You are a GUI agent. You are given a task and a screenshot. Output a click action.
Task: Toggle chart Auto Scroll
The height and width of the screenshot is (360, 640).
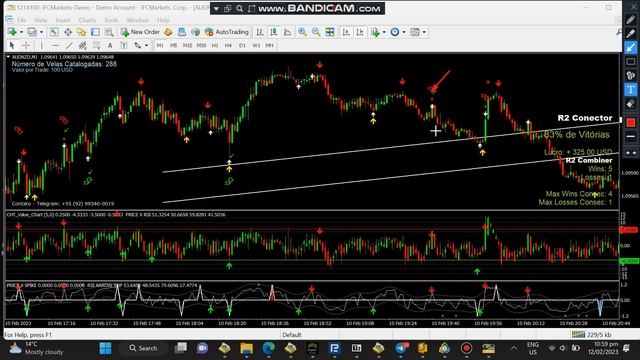(346, 32)
